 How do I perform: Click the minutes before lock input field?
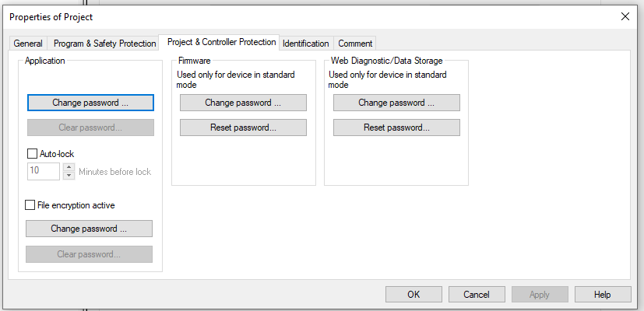click(x=44, y=172)
